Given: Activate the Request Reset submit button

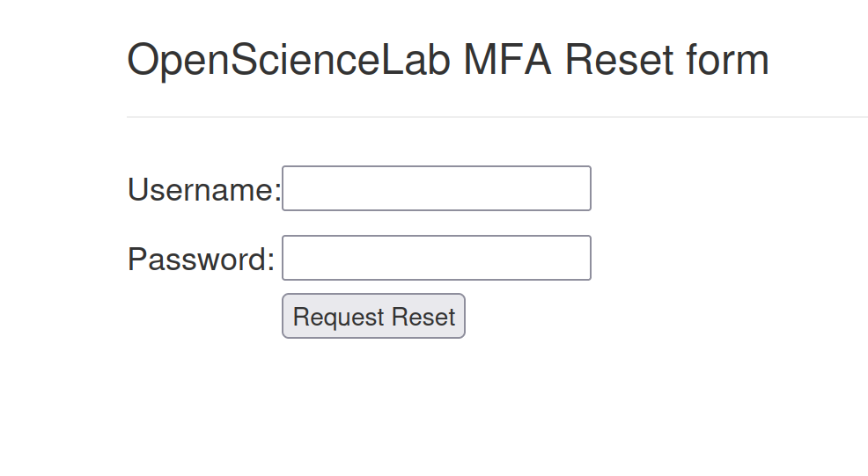Looking at the screenshot, I should click(x=373, y=317).
